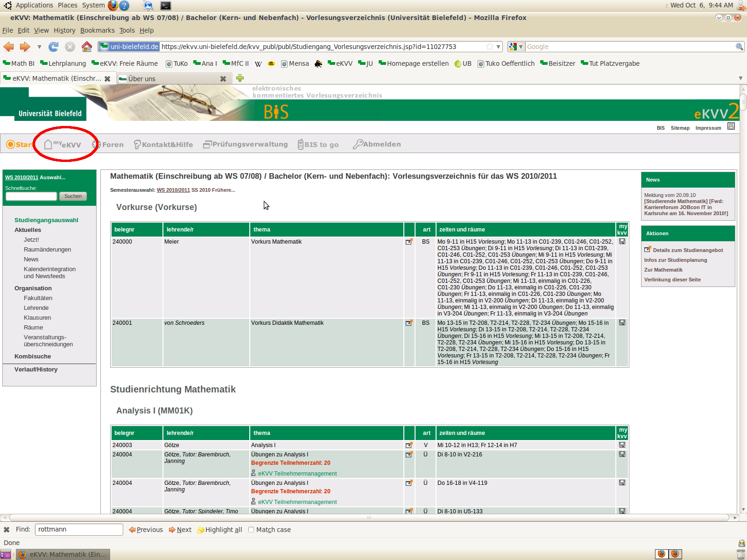Screen dimensions: 747x560
Task: Open the Mensa bookmark
Action: pos(295,63)
